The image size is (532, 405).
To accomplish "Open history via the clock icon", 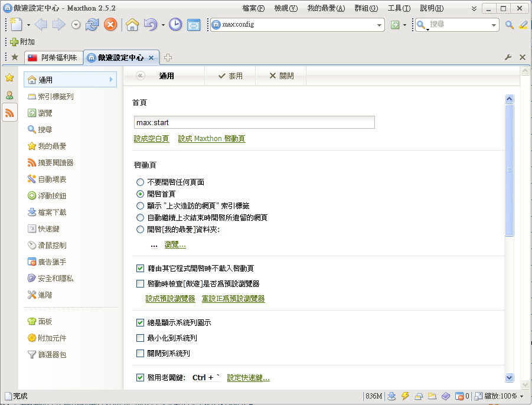I will point(174,24).
